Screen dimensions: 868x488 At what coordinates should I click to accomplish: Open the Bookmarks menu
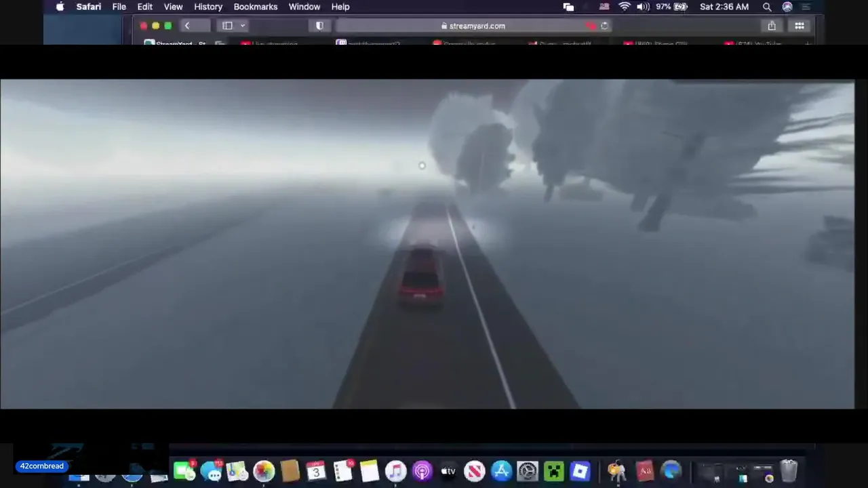point(256,7)
